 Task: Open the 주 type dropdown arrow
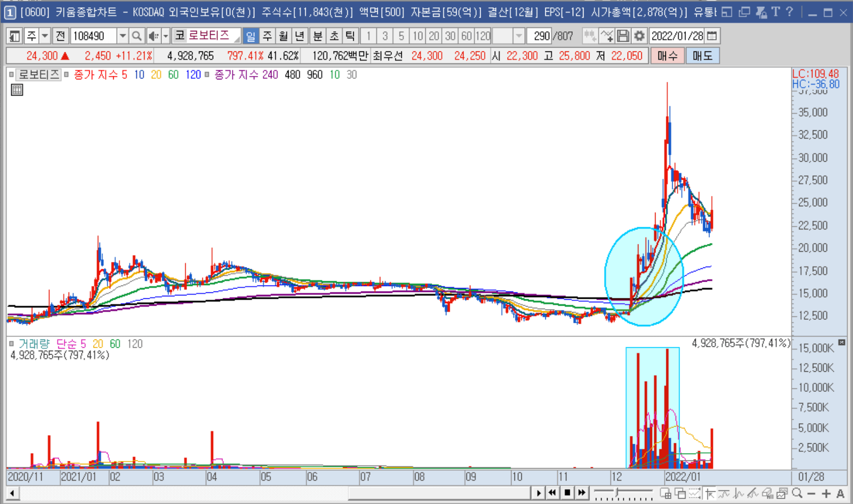tap(45, 36)
